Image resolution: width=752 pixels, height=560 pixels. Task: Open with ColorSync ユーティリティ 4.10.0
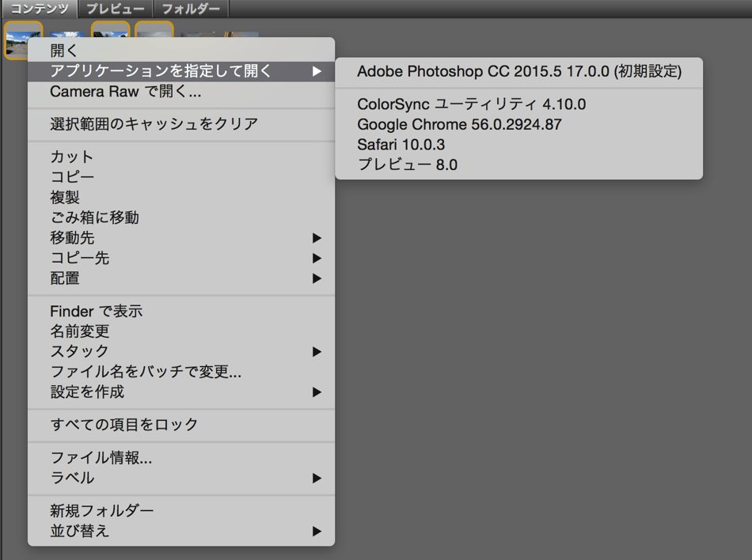point(519,104)
